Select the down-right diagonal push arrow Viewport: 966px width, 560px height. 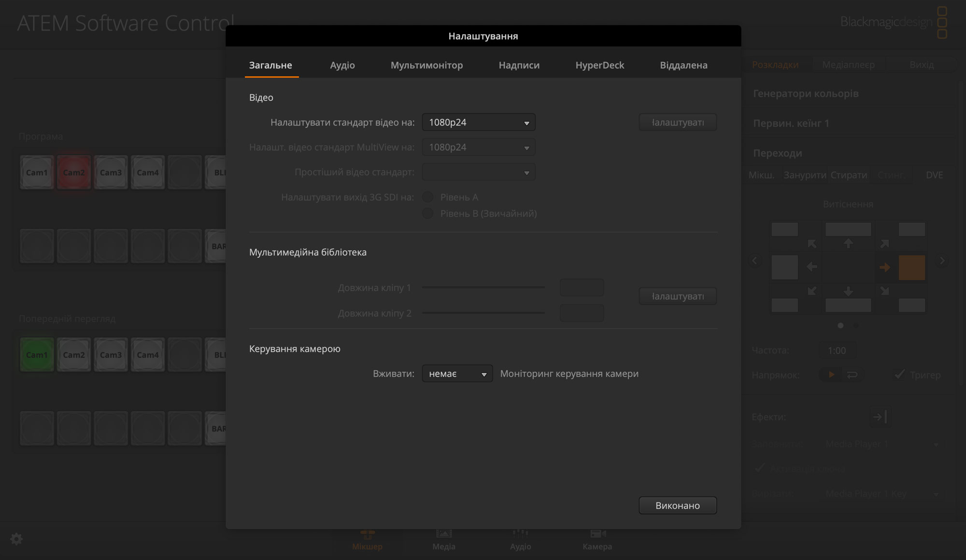point(884,291)
